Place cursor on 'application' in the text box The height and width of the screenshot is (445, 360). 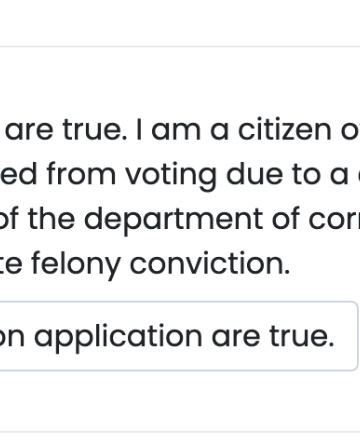pyautogui.click(x=118, y=337)
